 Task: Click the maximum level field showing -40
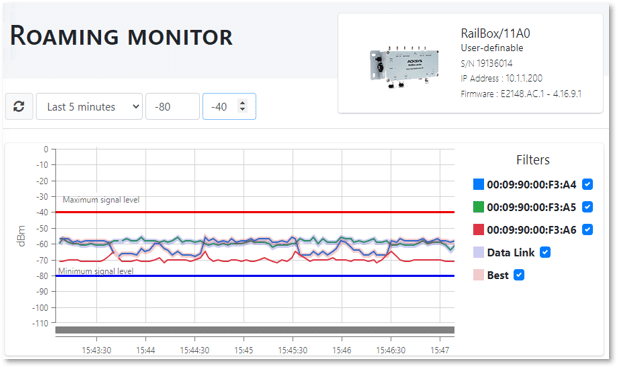[x=229, y=106]
